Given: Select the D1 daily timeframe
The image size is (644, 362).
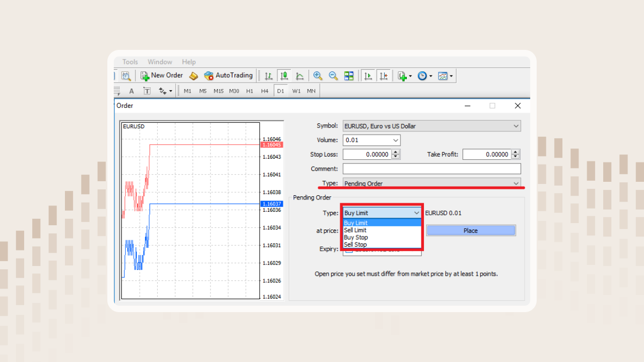Looking at the screenshot, I should (280, 91).
